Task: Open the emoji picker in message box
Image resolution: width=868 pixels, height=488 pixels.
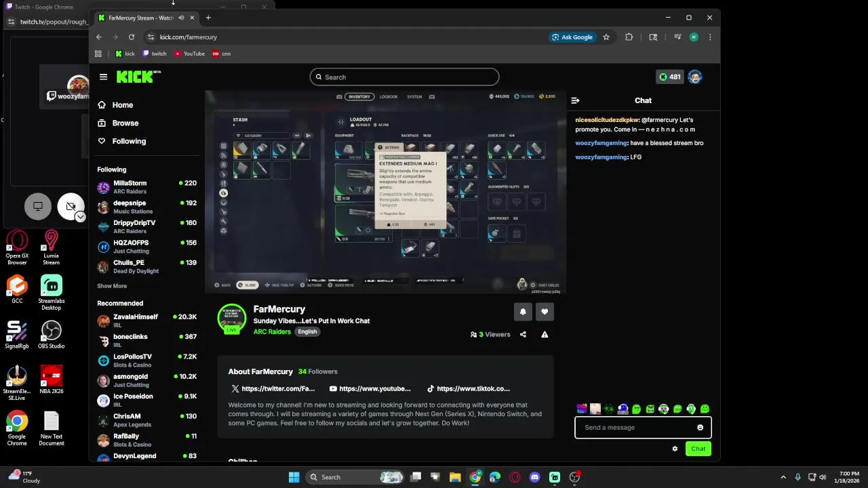Action: [700, 428]
